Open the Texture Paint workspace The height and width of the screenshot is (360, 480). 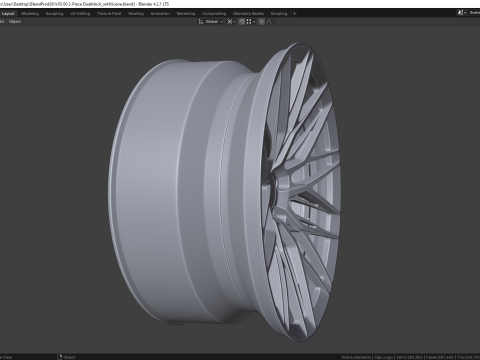click(x=109, y=14)
